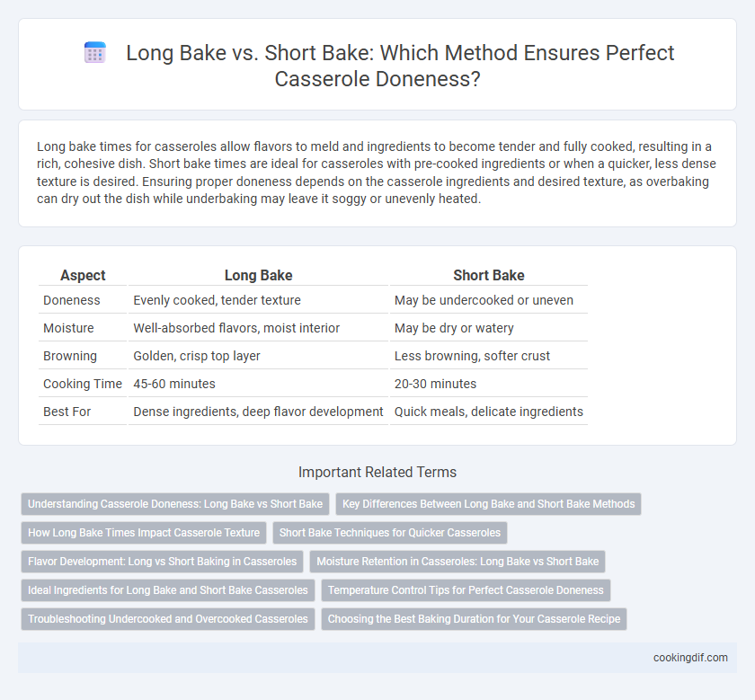The width and height of the screenshot is (755, 700).
Task: Open the 'Flavor Development: Long vs Short Baking in Casseroles' tag
Action: (163, 562)
